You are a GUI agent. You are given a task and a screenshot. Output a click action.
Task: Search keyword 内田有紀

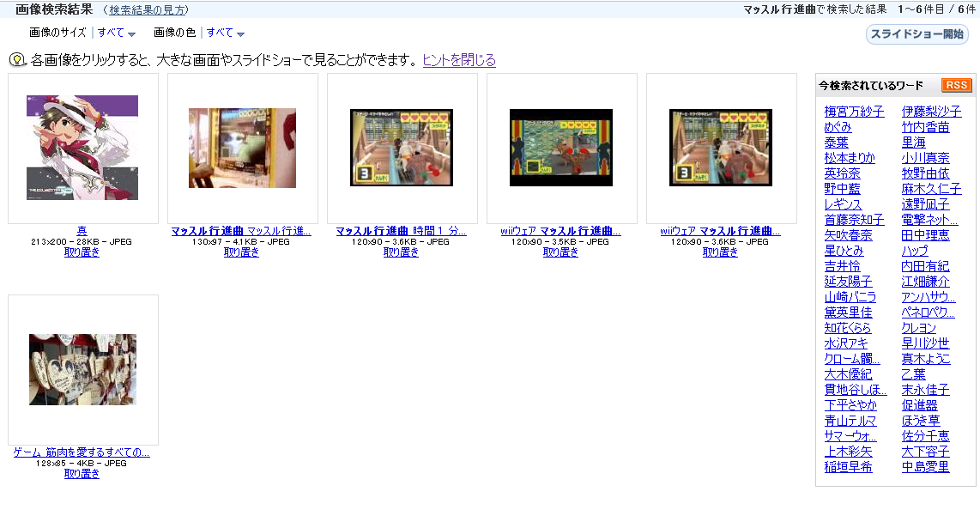click(x=926, y=266)
